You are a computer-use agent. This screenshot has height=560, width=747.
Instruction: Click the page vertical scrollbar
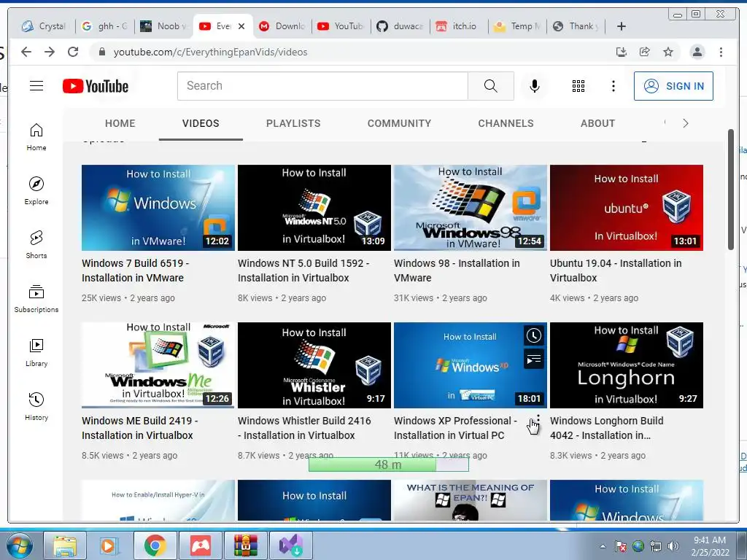731,189
